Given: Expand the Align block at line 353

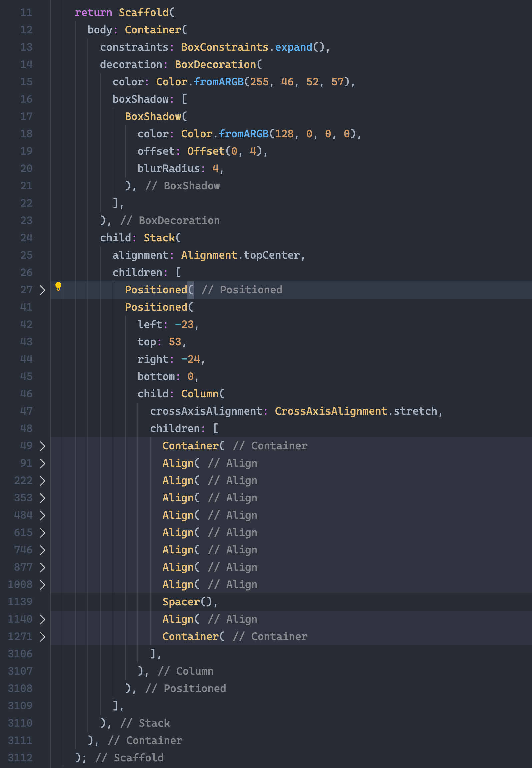Looking at the screenshot, I should point(42,498).
